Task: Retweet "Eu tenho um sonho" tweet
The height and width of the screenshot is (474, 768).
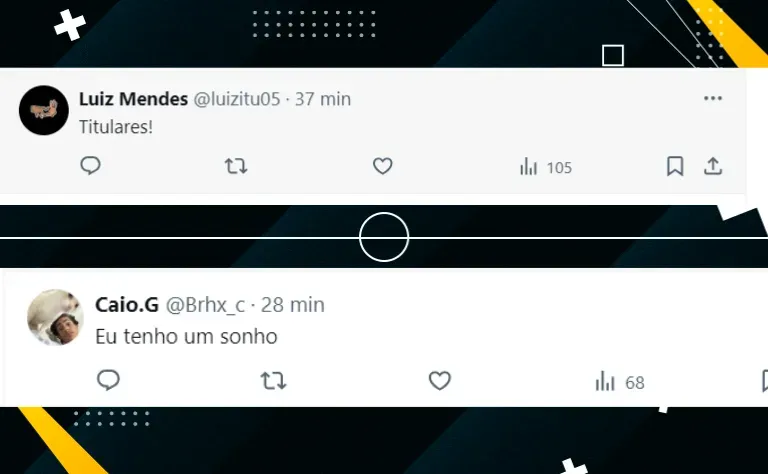Action: (273, 380)
